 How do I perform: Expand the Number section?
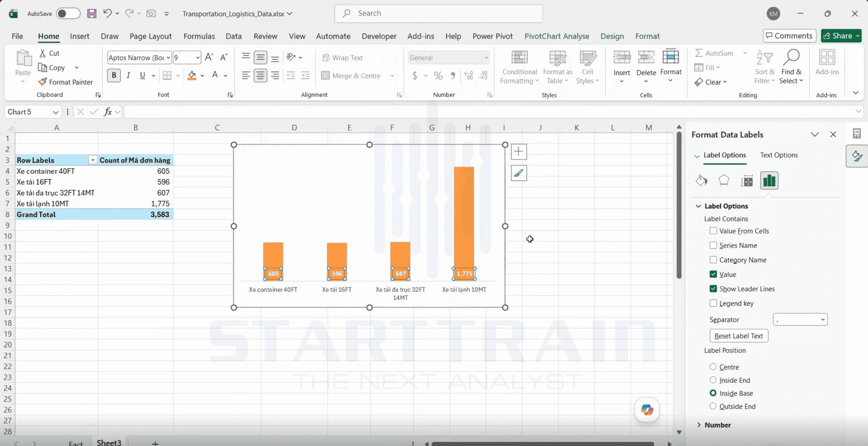[x=699, y=425]
